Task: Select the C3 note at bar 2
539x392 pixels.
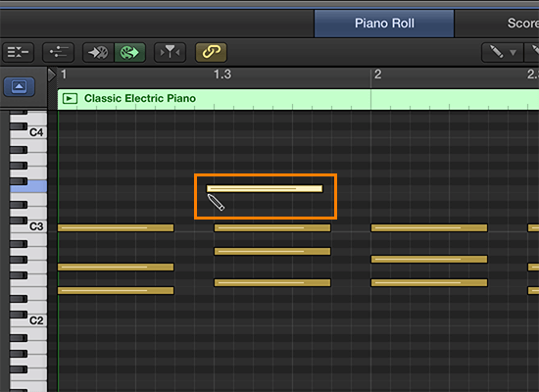Action: [429, 227]
